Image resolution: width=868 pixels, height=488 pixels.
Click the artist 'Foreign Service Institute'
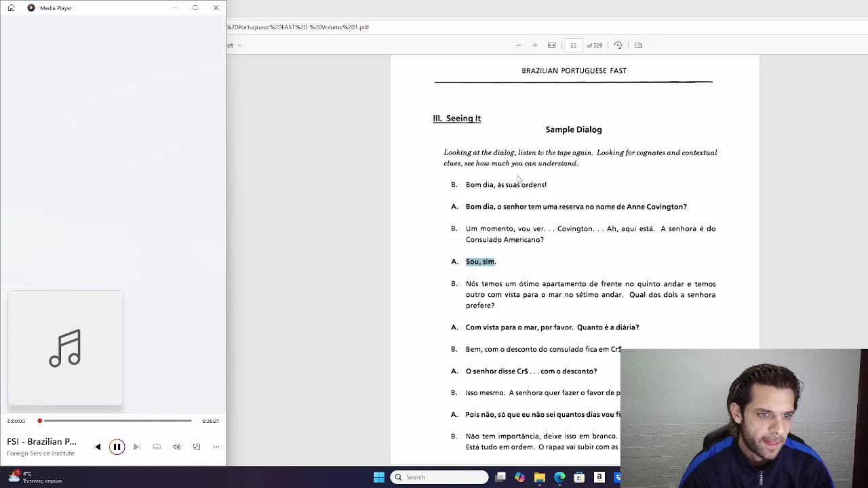point(41,453)
